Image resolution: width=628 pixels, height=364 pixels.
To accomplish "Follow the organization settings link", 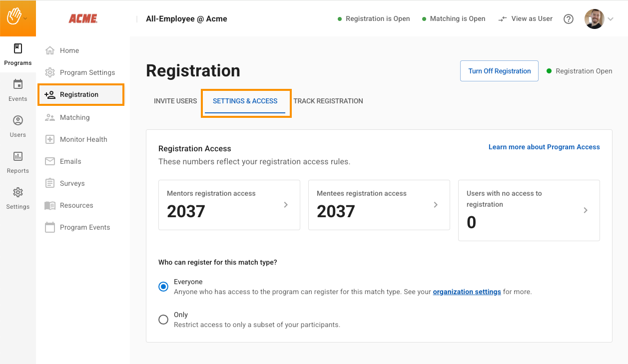I will click(x=467, y=292).
